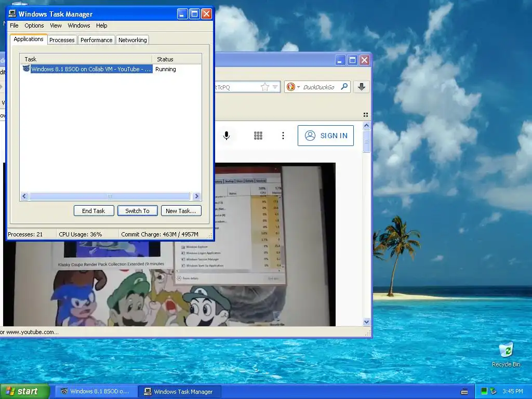Switch to the Processes tab
The height and width of the screenshot is (399, 532).
click(x=62, y=40)
